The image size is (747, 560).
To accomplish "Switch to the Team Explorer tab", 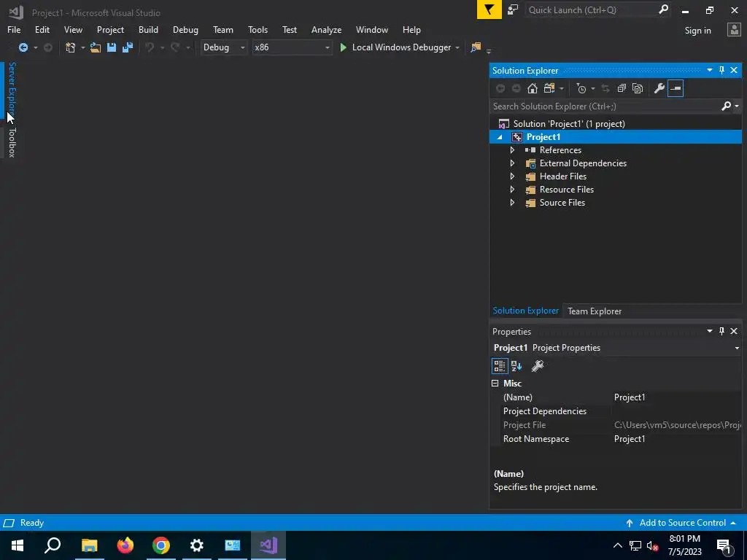I will [594, 311].
